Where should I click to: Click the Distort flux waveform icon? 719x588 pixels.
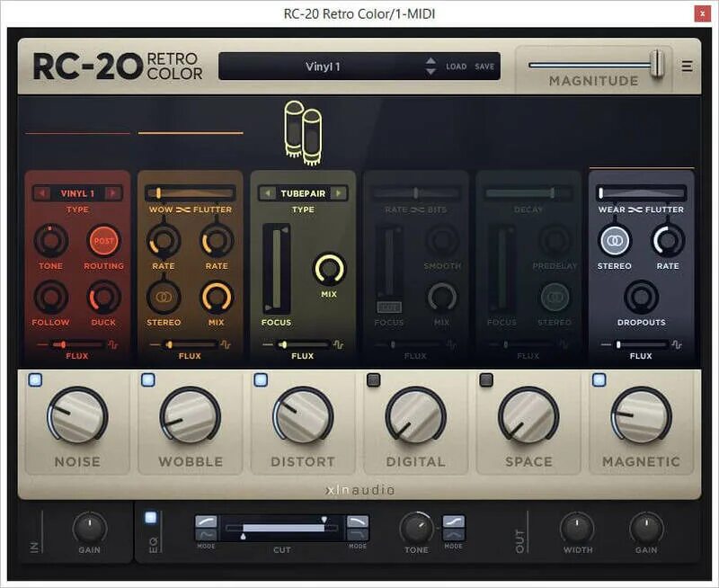tap(338, 344)
